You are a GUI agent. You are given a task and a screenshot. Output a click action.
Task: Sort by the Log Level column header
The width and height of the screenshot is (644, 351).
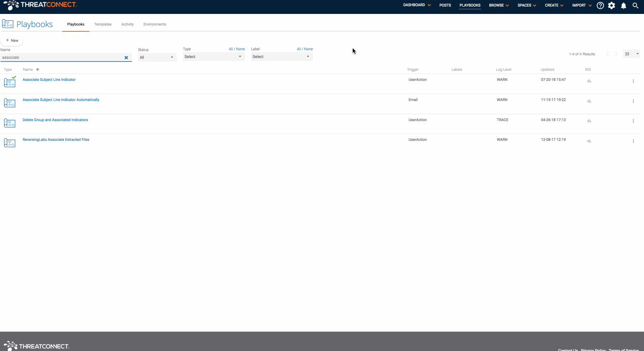pyautogui.click(x=504, y=70)
